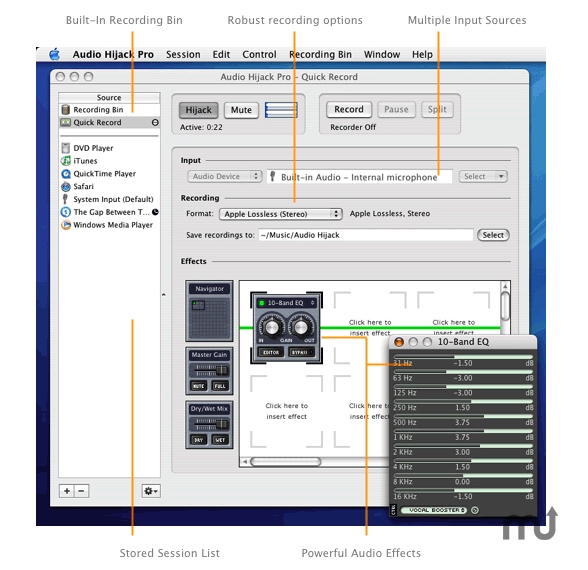The width and height of the screenshot is (588, 570).
Task: Toggle Master Gain Mute button
Action: pyautogui.click(x=198, y=386)
